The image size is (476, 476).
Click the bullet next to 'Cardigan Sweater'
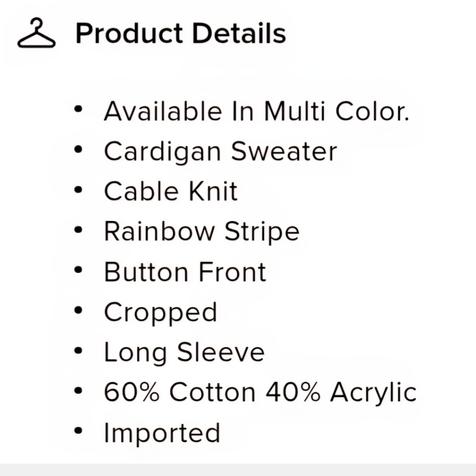coord(79,150)
